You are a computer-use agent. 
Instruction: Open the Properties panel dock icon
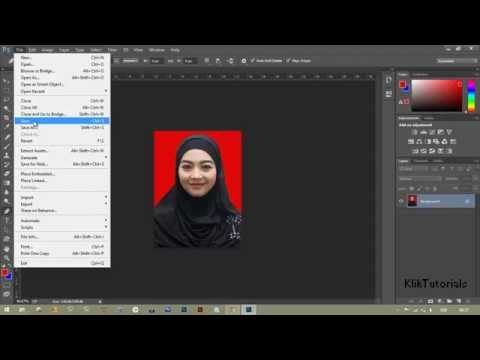coord(388,94)
